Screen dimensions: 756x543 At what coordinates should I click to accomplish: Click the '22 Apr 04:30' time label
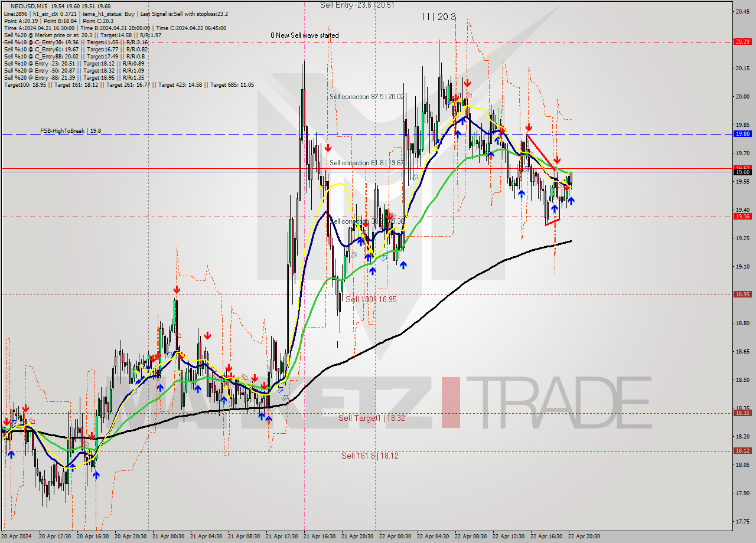pos(432,537)
